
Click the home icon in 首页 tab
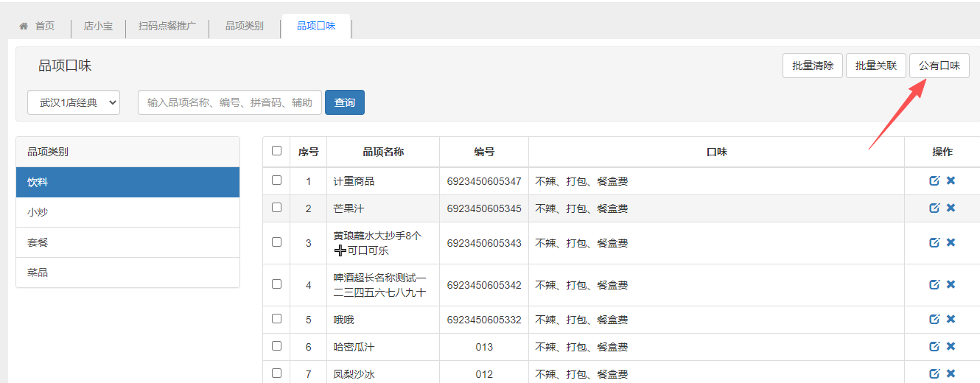point(24,26)
